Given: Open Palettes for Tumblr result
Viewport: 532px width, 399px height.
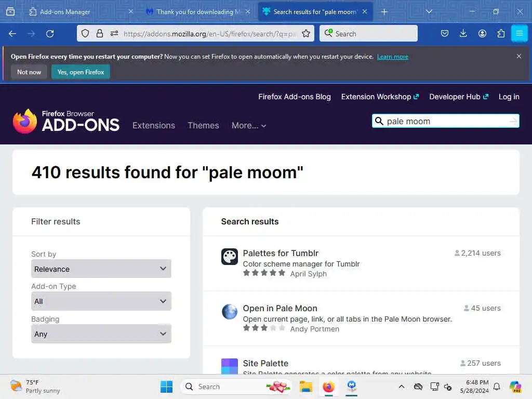Looking at the screenshot, I should [281, 253].
